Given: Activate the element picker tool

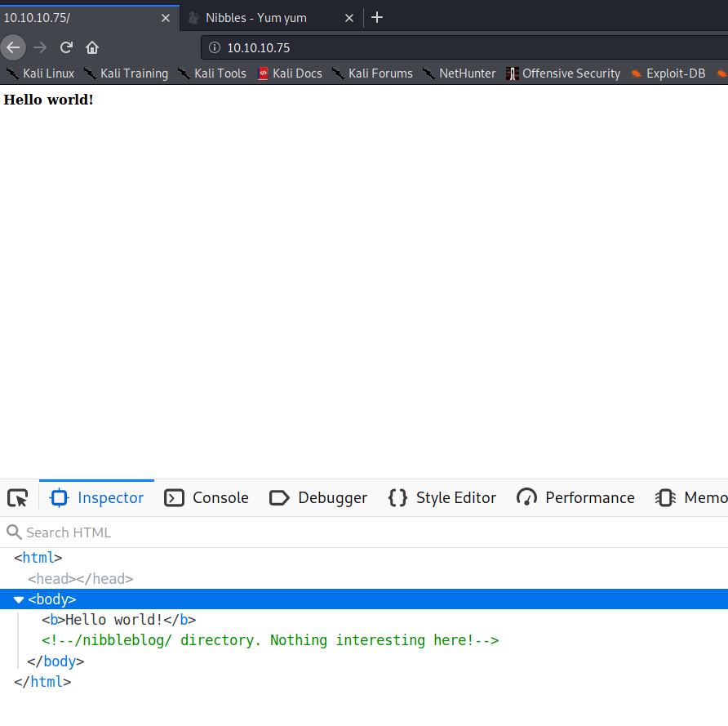Looking at the screenshot, I should click(17, 498).
